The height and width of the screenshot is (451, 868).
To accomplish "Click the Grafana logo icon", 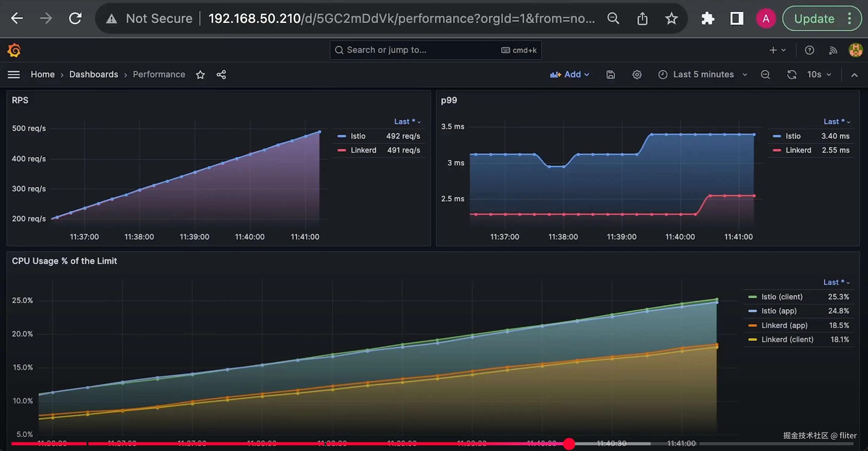I will (x=14, y=50).
